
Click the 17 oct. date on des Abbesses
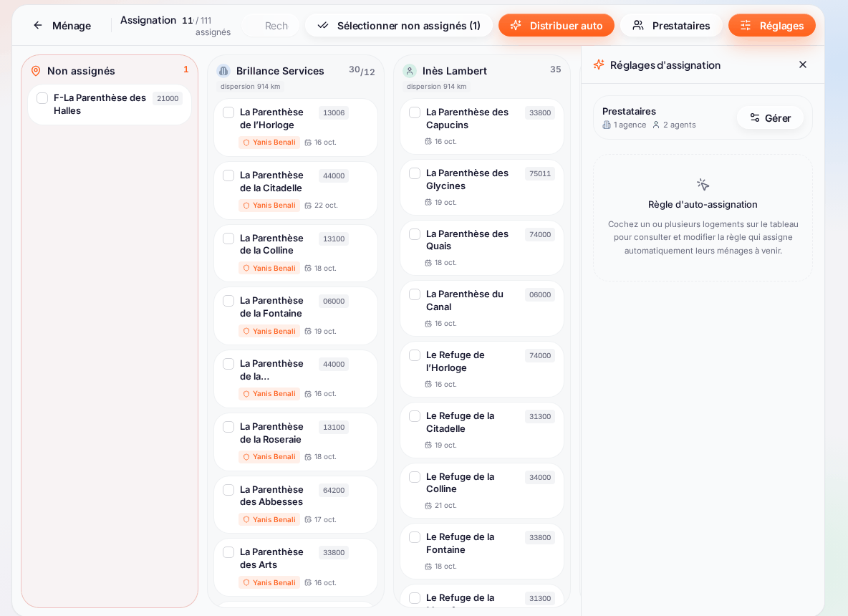(325, 520)
